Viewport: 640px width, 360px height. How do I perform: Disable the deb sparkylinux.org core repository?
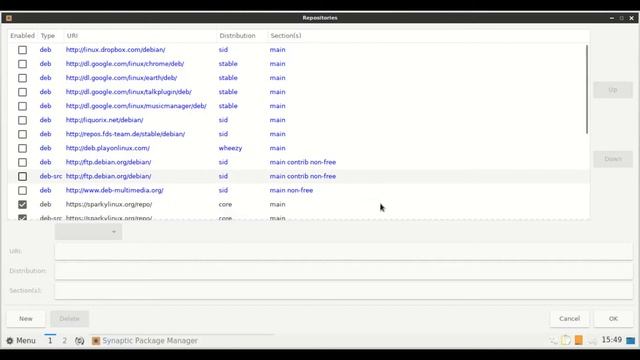click(x=22, y=204)
